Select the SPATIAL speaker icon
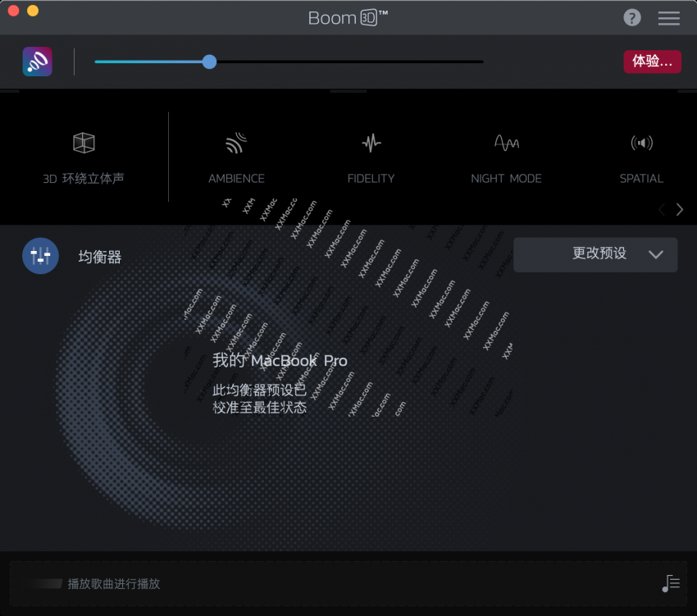 (x=641, y=143)
